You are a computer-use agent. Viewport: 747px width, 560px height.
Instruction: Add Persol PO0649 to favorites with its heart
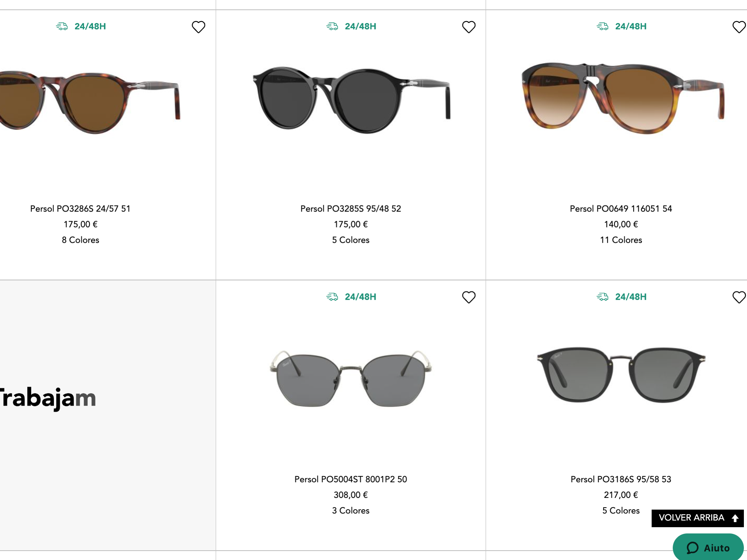pos(739,27)
